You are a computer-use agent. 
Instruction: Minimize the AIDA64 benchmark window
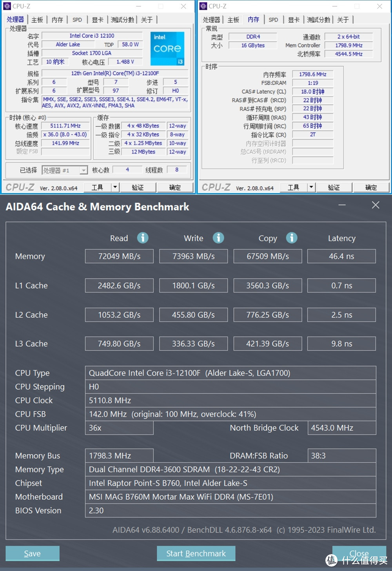pos(342,205)
